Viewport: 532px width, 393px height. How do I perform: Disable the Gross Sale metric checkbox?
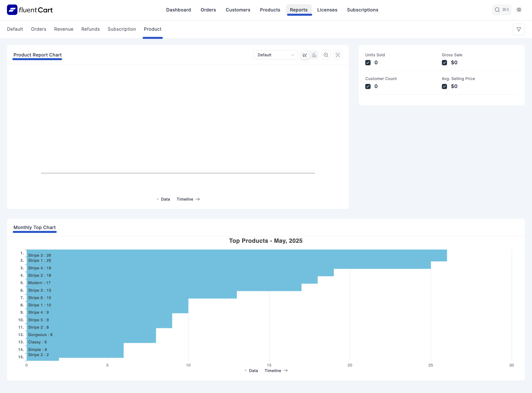point(444,62)
